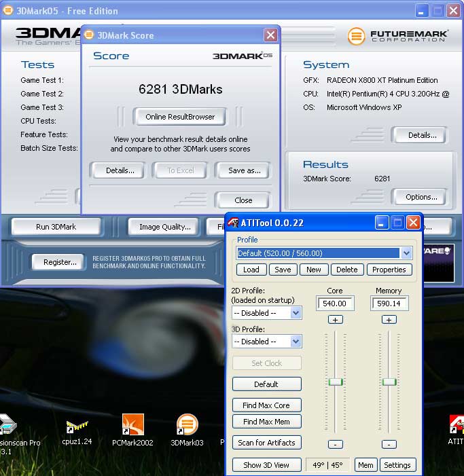Click Save profile button in ATITool
464x476 pixels.
click(283, 270)
